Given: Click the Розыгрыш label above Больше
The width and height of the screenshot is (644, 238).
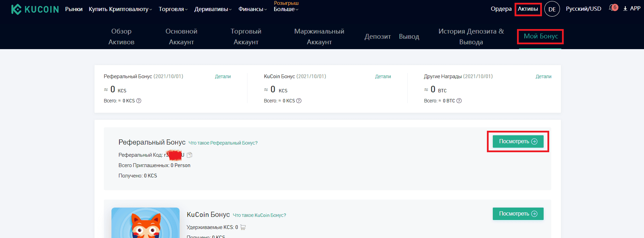Looking at the screenshot, I should pyautogui.click(x=286, y=3).
